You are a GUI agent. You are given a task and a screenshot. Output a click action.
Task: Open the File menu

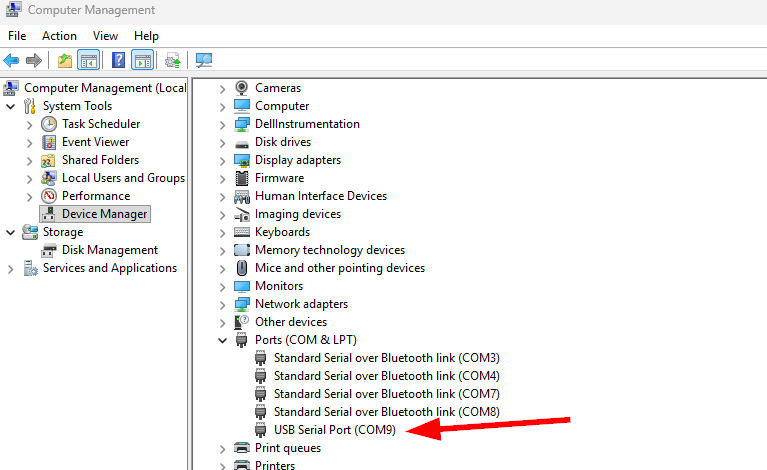coord(17,36)
